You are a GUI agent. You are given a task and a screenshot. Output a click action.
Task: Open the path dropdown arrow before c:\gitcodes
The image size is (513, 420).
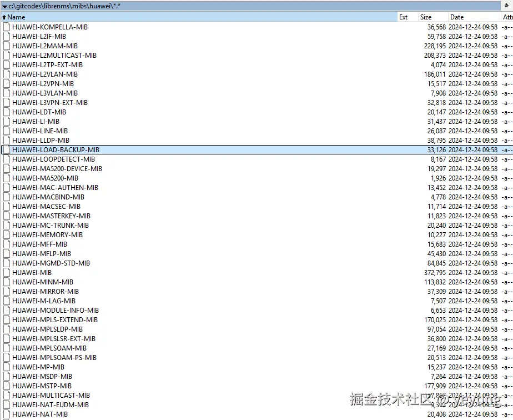(x=4, y=6)
